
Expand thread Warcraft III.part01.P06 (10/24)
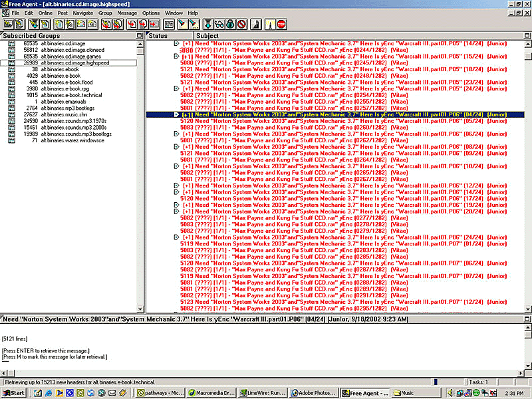click(x=176, y=166)
